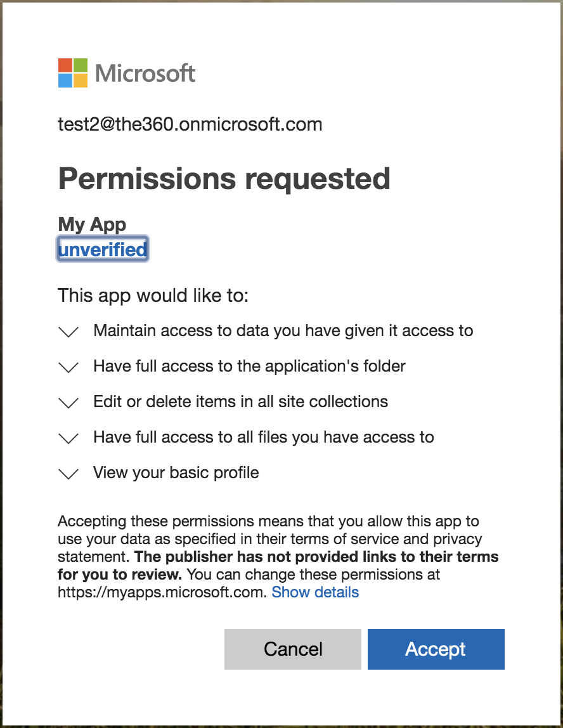The width and height of the screenshot is (563, 728).
Task: Expand the full access to all files chevron
Action: click(x=68, y=438)
